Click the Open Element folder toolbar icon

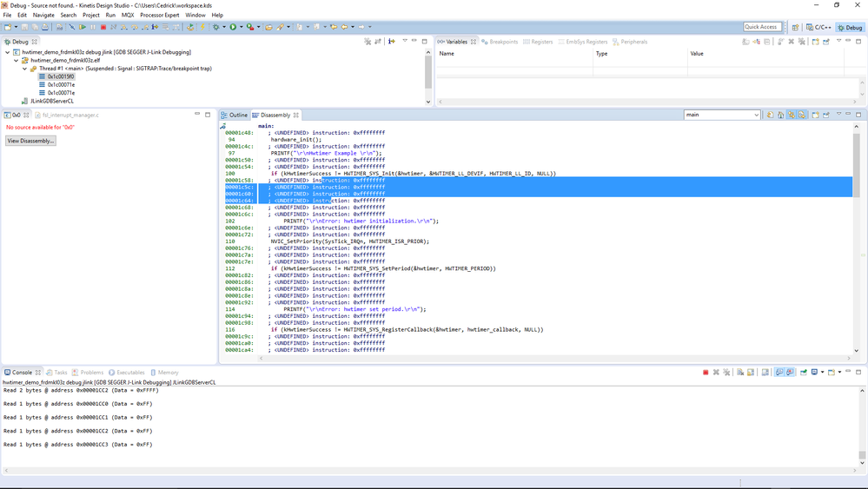click(268, 27)
